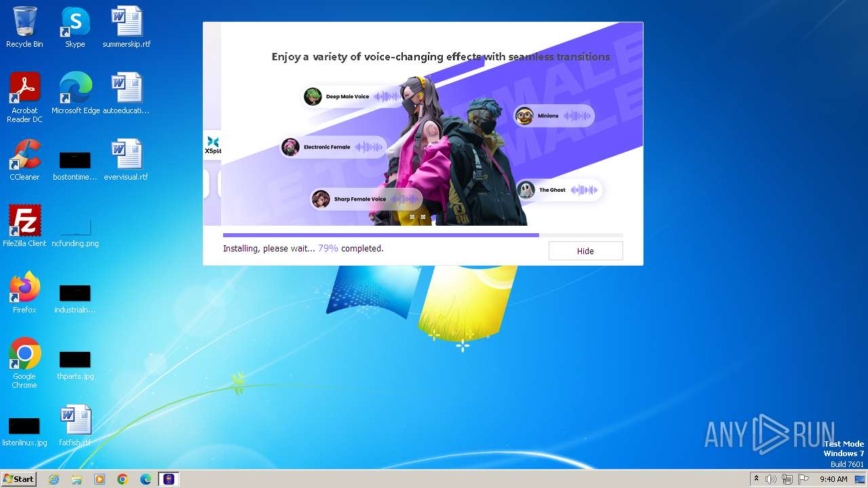Select the autoeducati... document icon

126,94
